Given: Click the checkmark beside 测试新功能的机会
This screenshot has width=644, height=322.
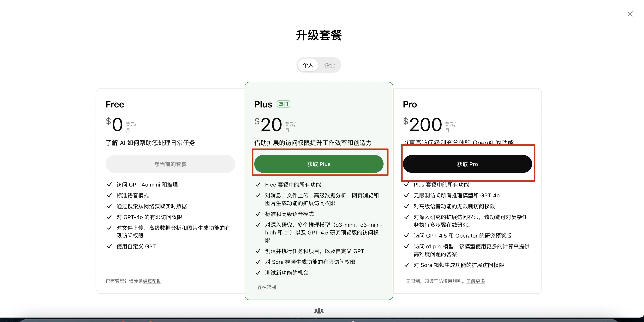Looking at the screenshot, I should (x=258, y=273).
